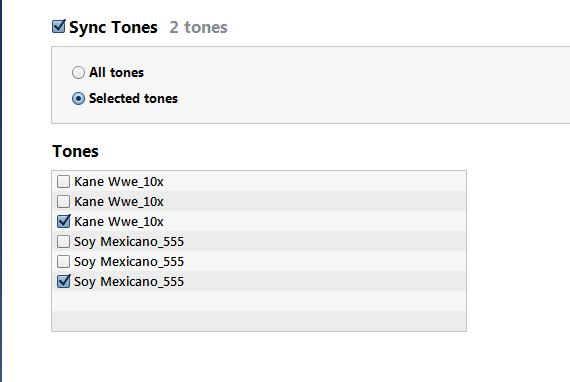The height and width of the screenshot is (382, 570).
Task: Tick the second unchecked Kane Wwe_10x checkbox
Action: (x=63, y=201)
